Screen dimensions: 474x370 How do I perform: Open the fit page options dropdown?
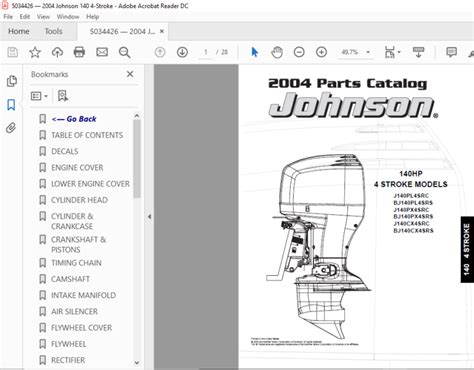[x=393, y=52]
